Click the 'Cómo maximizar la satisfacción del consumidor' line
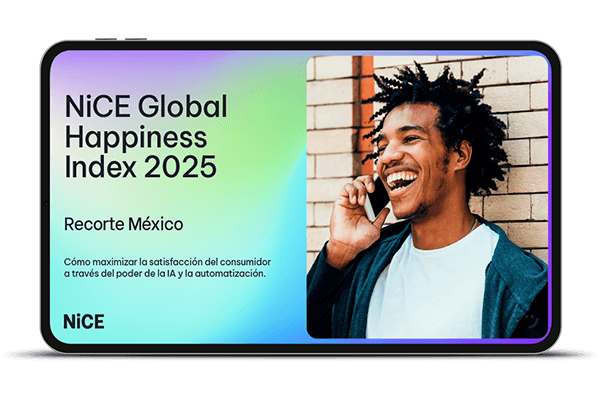Screen dimensions: 600x400 tap(167, 262)
